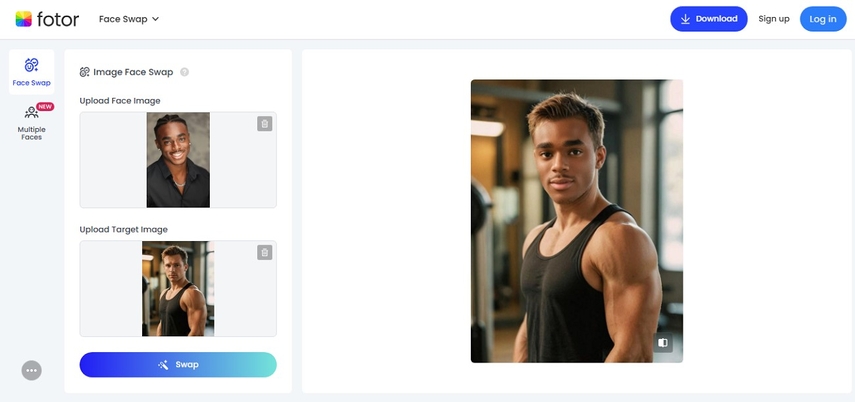Image resolution: width=855 pixels, height=402 pixels.
Task: Click the swapped result image
Action: [x=576, y=221]
